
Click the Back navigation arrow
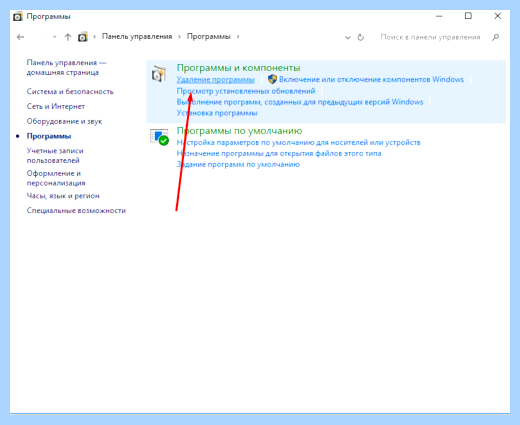[x=21, y=37]
